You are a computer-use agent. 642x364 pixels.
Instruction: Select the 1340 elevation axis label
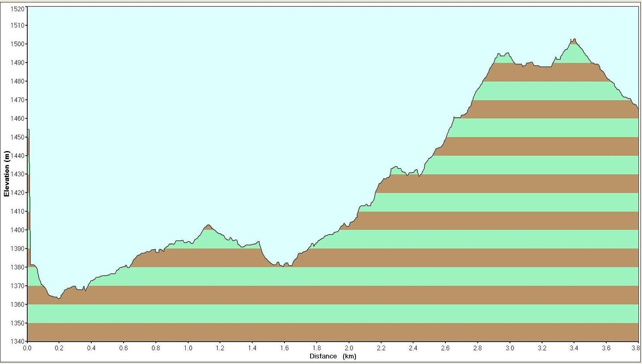[17, 342]
